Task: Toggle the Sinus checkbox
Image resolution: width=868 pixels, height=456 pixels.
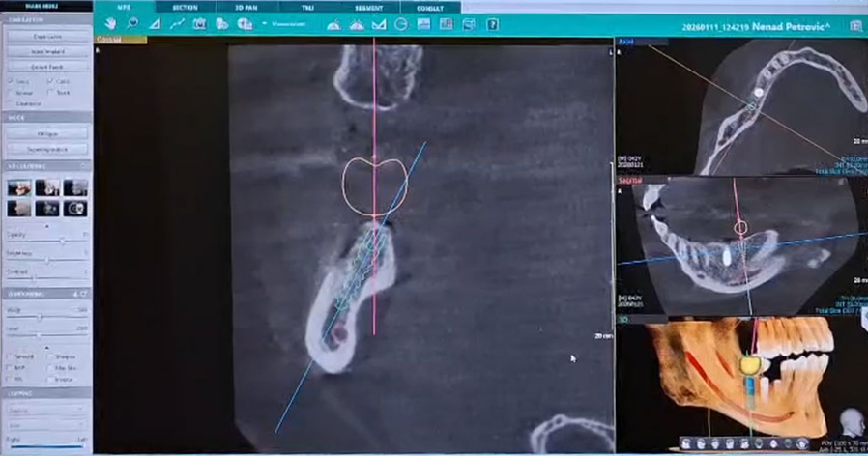Action: pos(10,81)
